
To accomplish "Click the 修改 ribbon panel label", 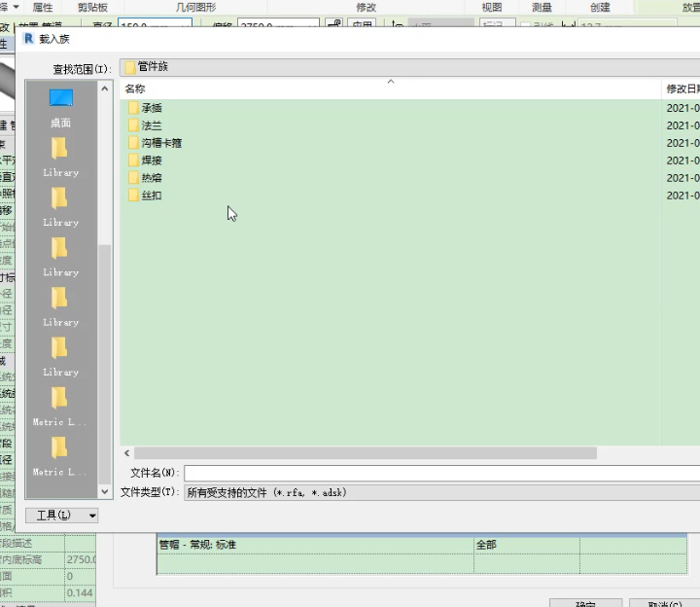I will [x=367, y=7].
